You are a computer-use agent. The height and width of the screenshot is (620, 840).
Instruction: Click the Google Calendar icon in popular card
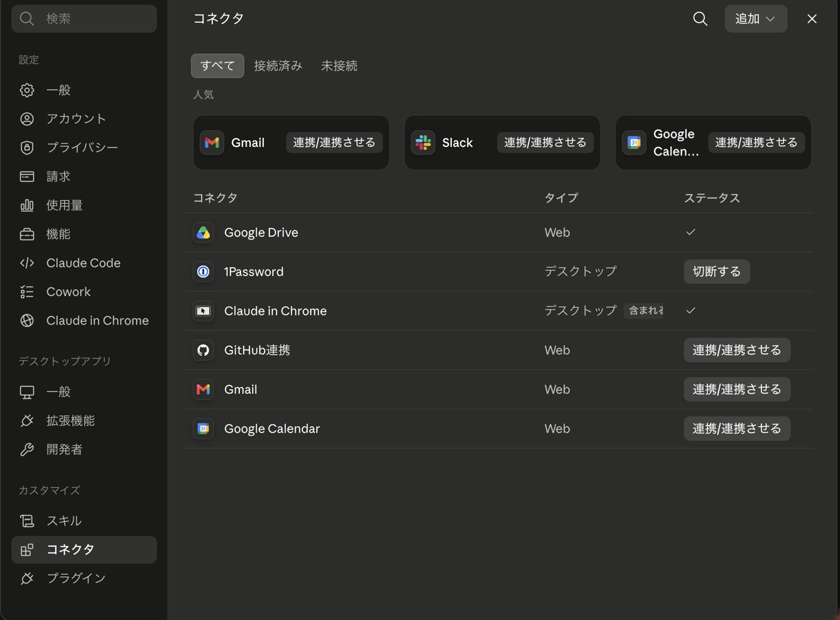pos(634,142)
